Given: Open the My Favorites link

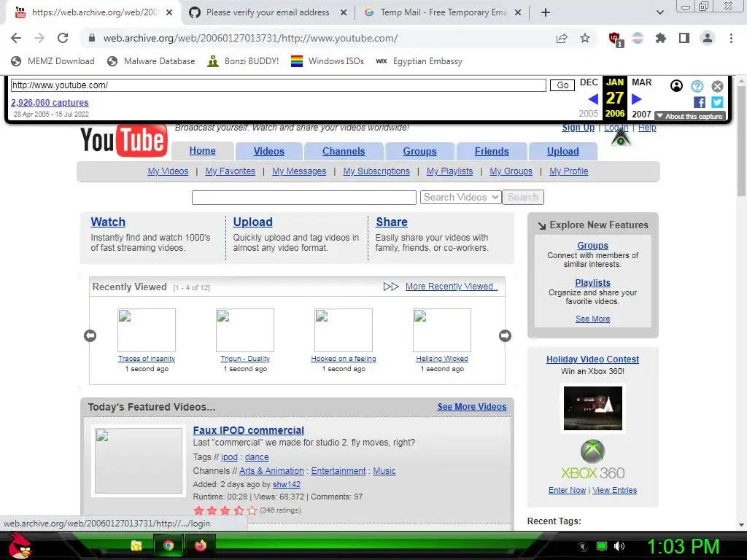Looking at the screenshot, I should pos(230,171).
